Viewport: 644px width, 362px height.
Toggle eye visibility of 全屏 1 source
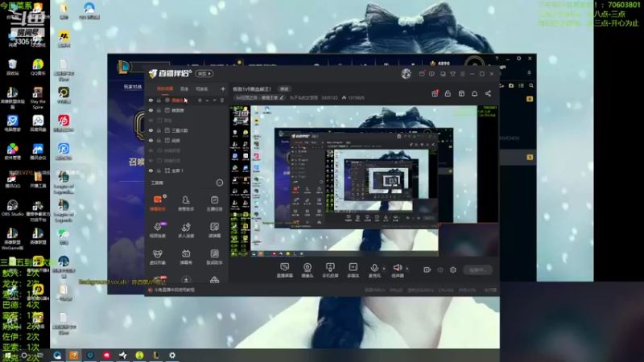pyautogui.click(x=151, y=171)
